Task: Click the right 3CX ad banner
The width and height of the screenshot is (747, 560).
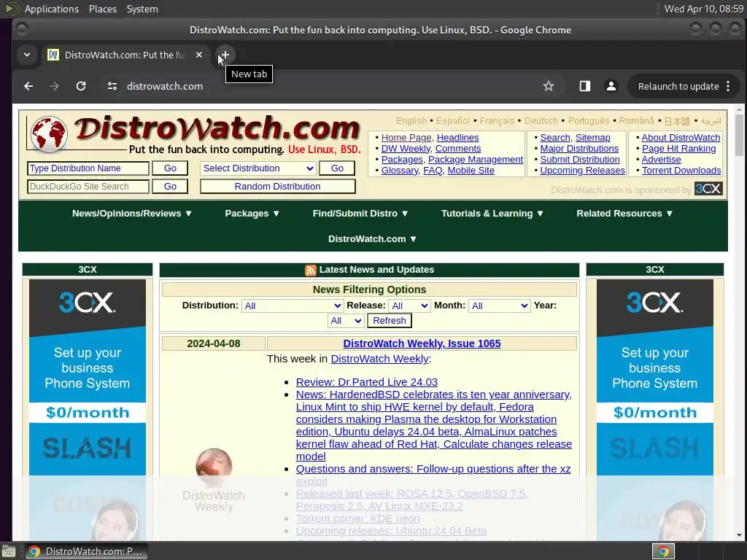Action: tap(654, 410)
